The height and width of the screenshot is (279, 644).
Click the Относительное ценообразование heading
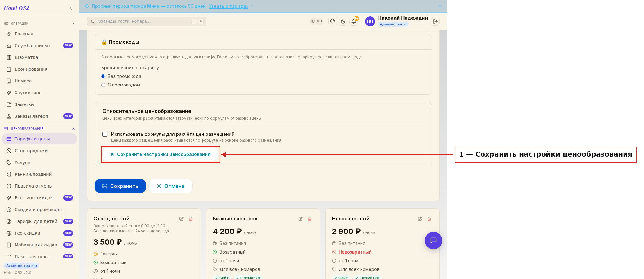tap(147, 111)
